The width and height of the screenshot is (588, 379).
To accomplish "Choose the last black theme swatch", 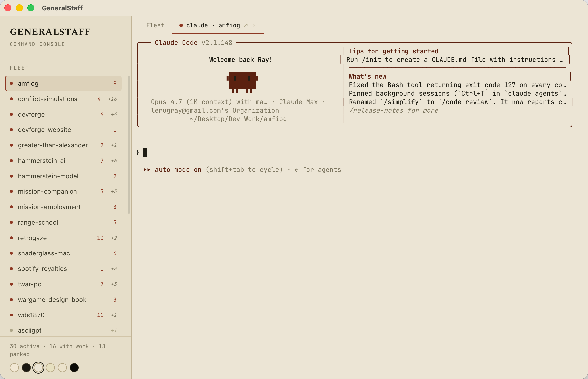I will click(74, 368).
